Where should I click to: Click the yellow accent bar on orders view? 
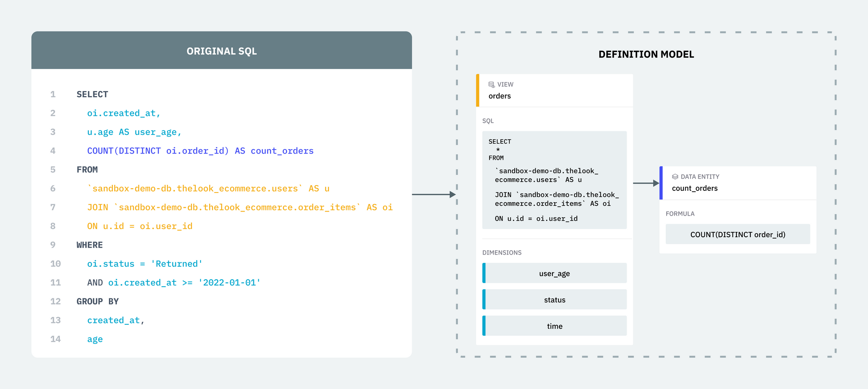point(478,90)
